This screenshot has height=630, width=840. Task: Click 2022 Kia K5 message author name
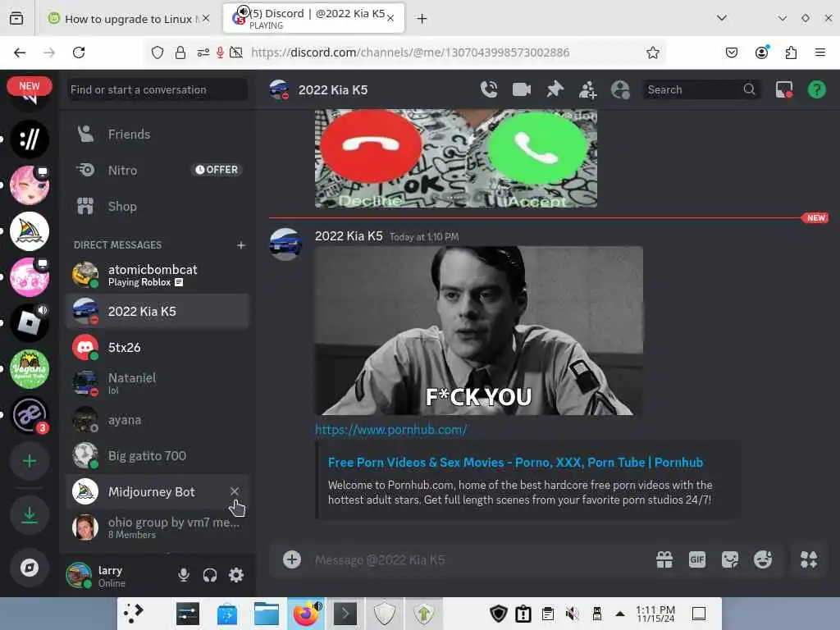[x=349, y=236]
